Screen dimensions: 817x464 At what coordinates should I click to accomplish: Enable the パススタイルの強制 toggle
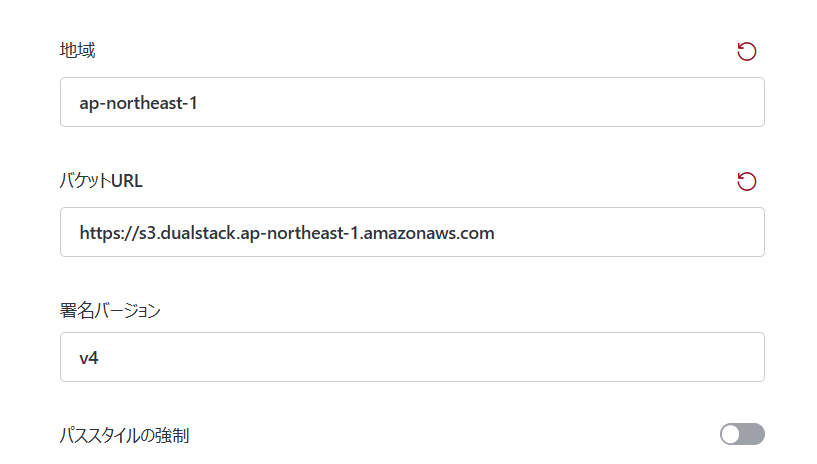tap(742, 434)
